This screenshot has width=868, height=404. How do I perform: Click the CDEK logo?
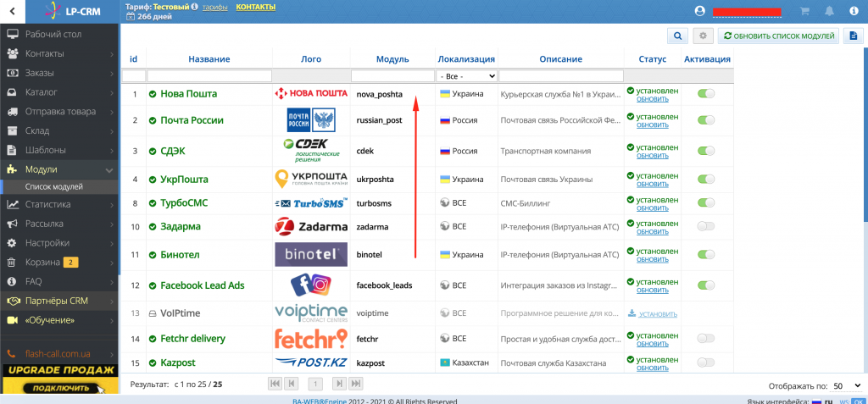309,150
